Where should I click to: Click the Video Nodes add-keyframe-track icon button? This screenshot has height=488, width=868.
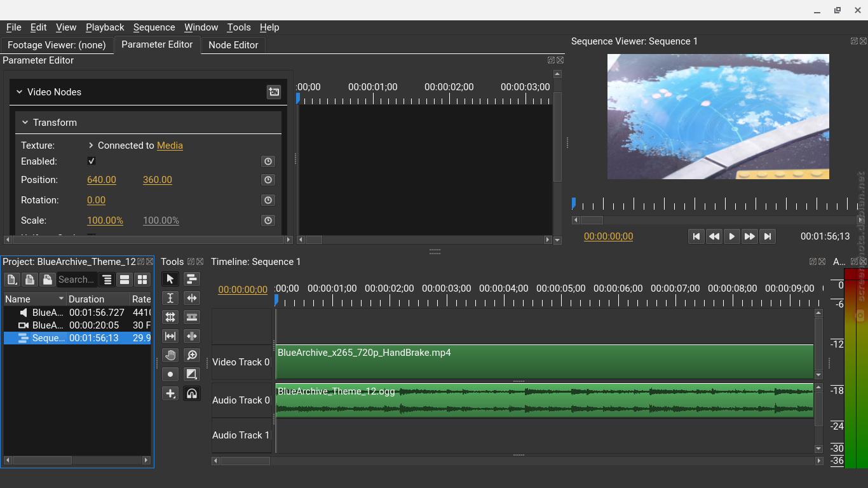coord(274,92)
